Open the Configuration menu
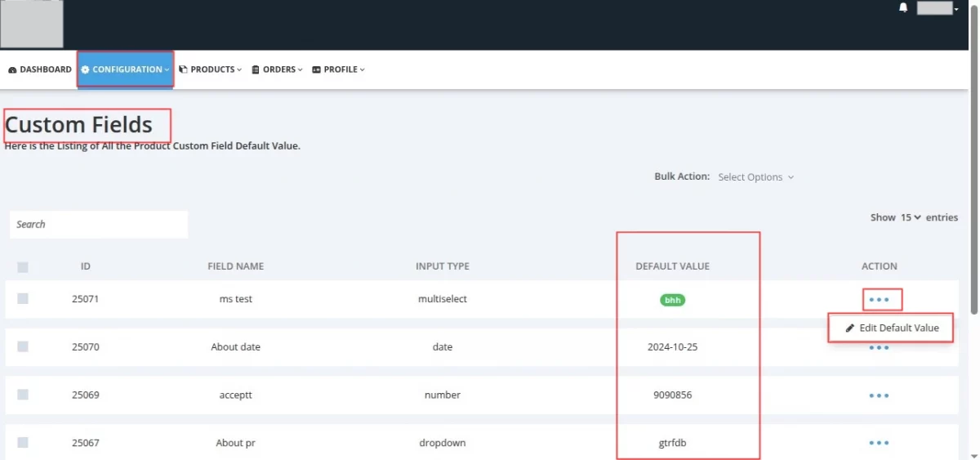Image resolution: width=980 pixels, height=460 pixels. coord(125,69)
